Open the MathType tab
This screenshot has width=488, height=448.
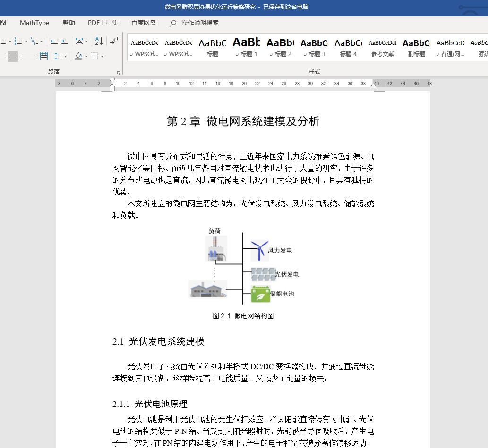click(x=34, y=23)
